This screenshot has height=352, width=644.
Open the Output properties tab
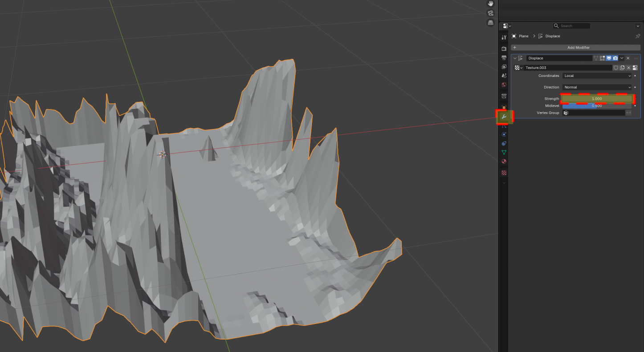(x=504, y=58)
